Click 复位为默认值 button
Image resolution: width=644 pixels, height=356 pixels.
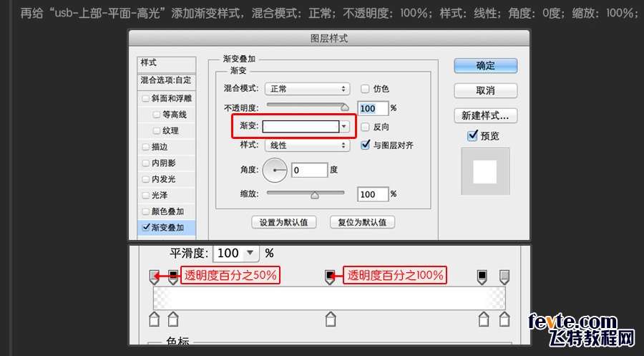[362, 222]
